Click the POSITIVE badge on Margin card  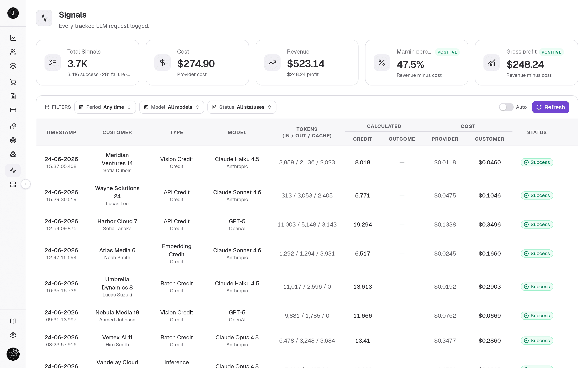447,52
